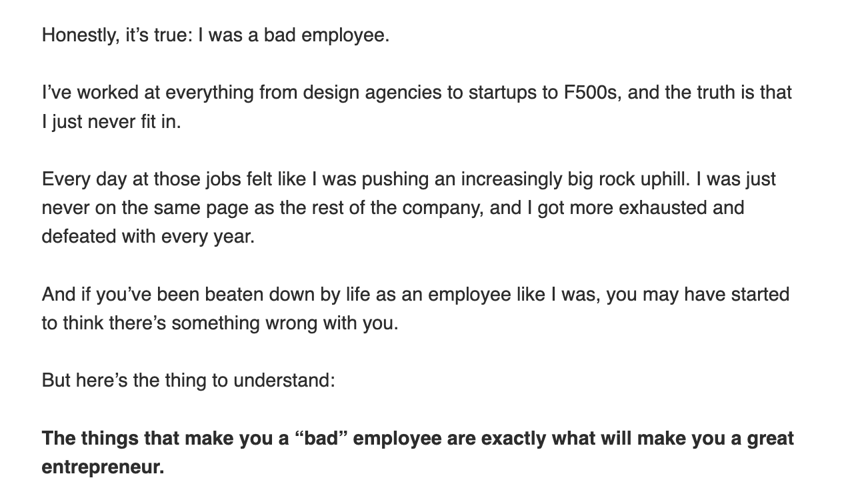This screenshot has height=504, width=844.
Task: Click the text 'defeated with every year.'
Action: (148, 237)
